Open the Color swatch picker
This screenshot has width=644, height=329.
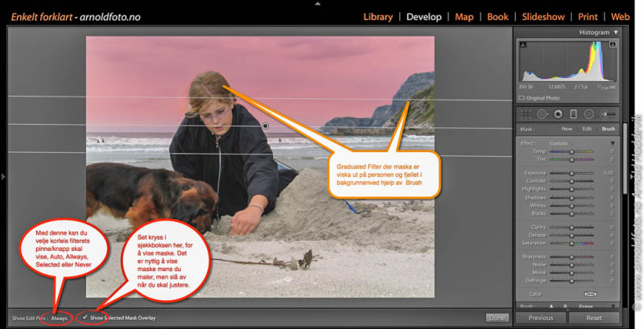tap(590, 294)
